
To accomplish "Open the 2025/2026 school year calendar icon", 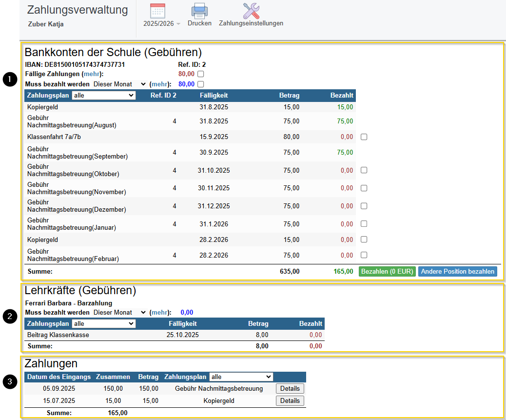I will point(158,11).
